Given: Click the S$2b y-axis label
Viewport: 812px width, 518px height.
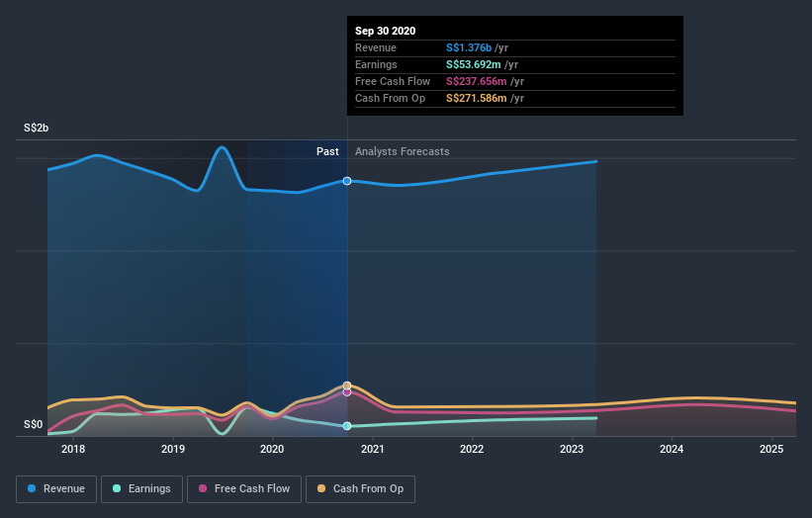Looking at the screenshot, I should pos(37,128).
